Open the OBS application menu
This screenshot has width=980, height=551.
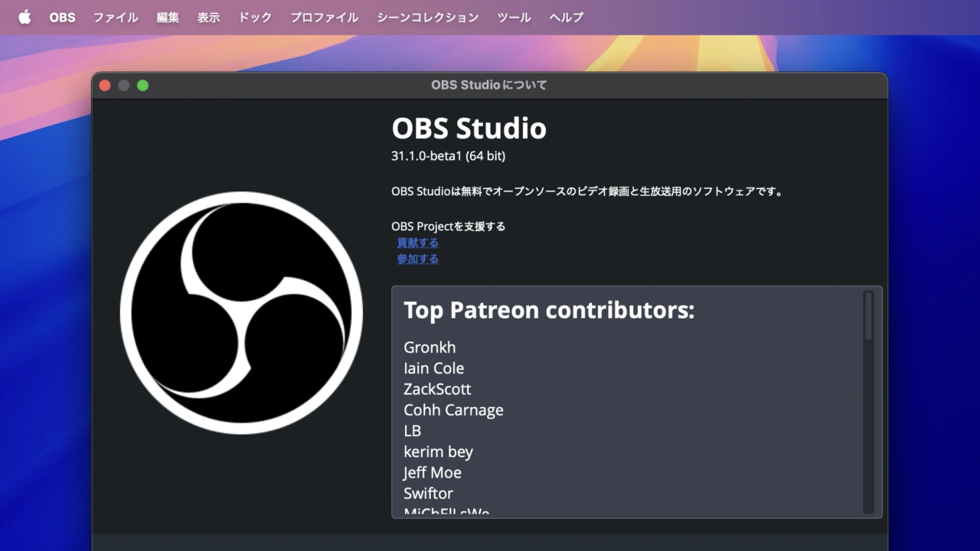pyautogui.click(x=62, y=17)
